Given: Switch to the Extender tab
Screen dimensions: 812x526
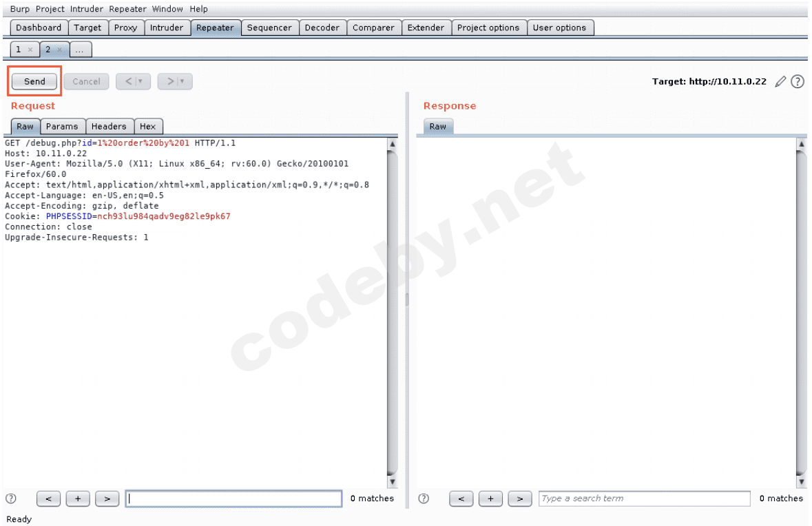Looking at the screenshot, I should click(426, 28).
